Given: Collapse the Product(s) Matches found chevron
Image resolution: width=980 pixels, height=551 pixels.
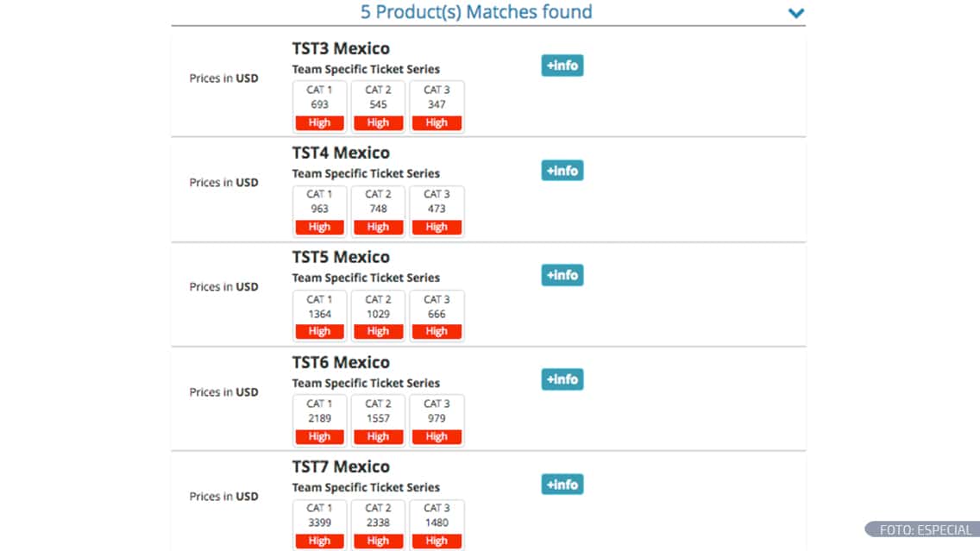Looking at the screenshot, I should (x=795, y=12).
